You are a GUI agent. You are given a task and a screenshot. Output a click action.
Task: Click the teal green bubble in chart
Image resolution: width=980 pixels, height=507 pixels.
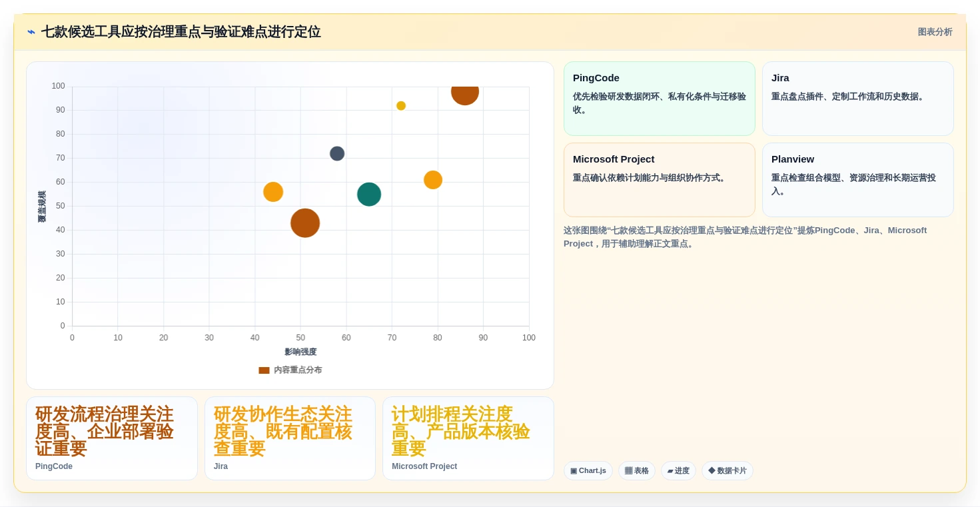369,195
